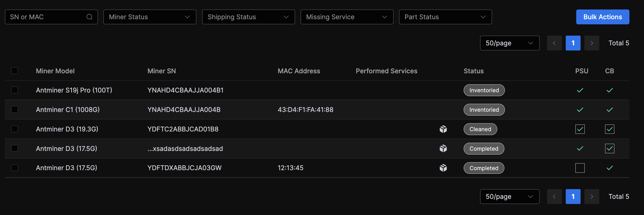
Task: Click the CB check mark in the YDFTDXABBJCJA03GW row
Action: tap(610, 168)
